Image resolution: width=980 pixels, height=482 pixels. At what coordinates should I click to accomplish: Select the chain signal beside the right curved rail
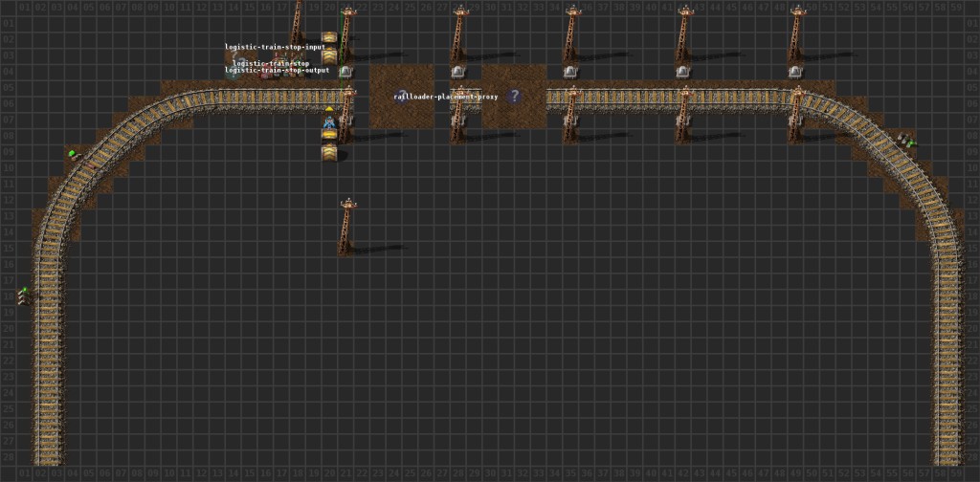coord(906,140)
